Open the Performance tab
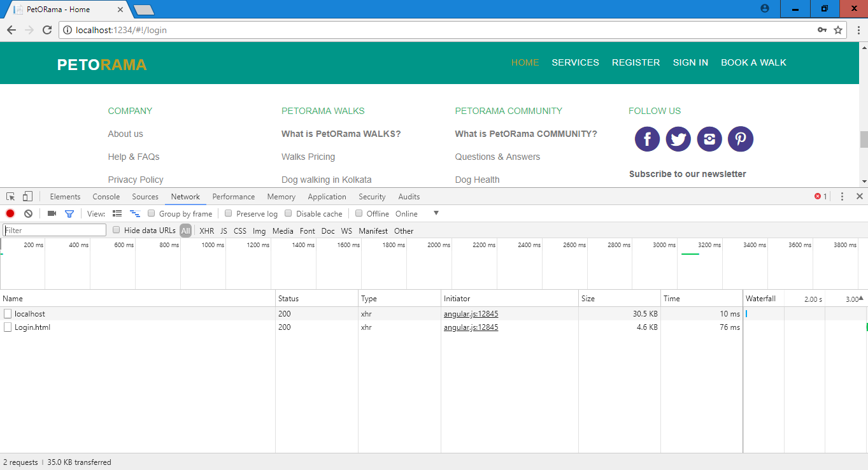 coord(234,197)
